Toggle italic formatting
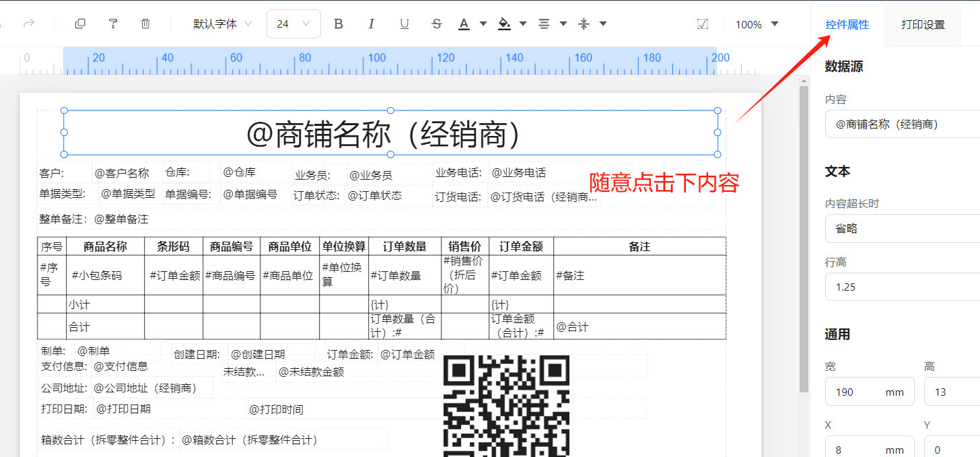The image size is (980, 457). tap(371, 24)
